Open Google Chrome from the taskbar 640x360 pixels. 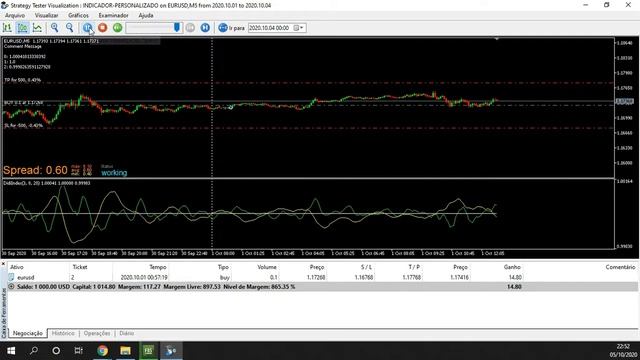click(x=102, y=351)
